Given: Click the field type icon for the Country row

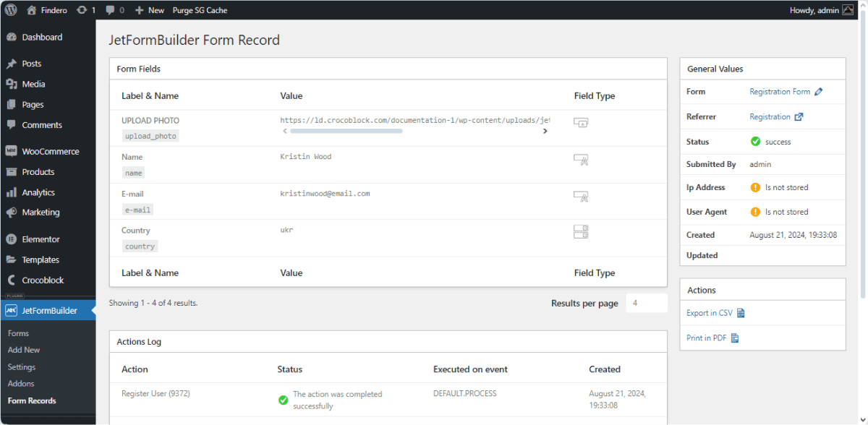Looking at the screenshot, I should pyautogui.click(x=581, y=231).
